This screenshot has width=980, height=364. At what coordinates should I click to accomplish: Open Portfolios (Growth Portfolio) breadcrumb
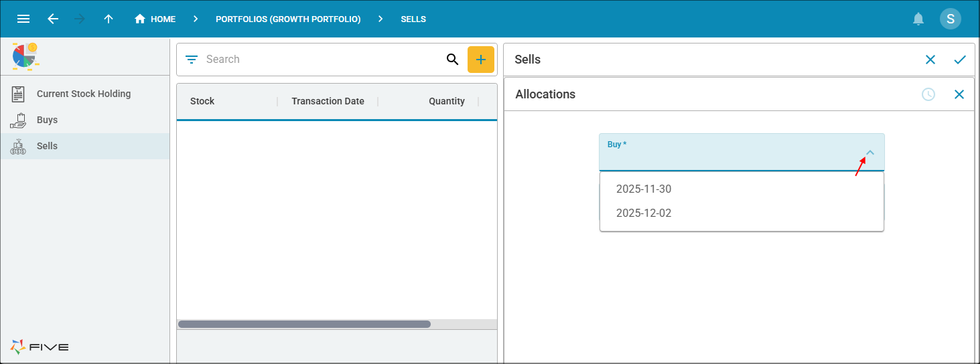(x=288, y=19)
